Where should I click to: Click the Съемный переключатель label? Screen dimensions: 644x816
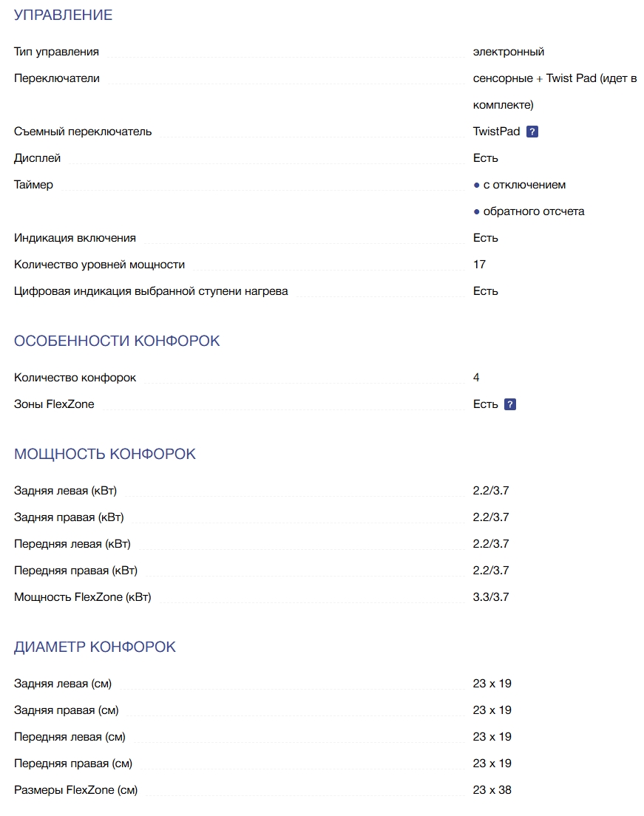83,132
